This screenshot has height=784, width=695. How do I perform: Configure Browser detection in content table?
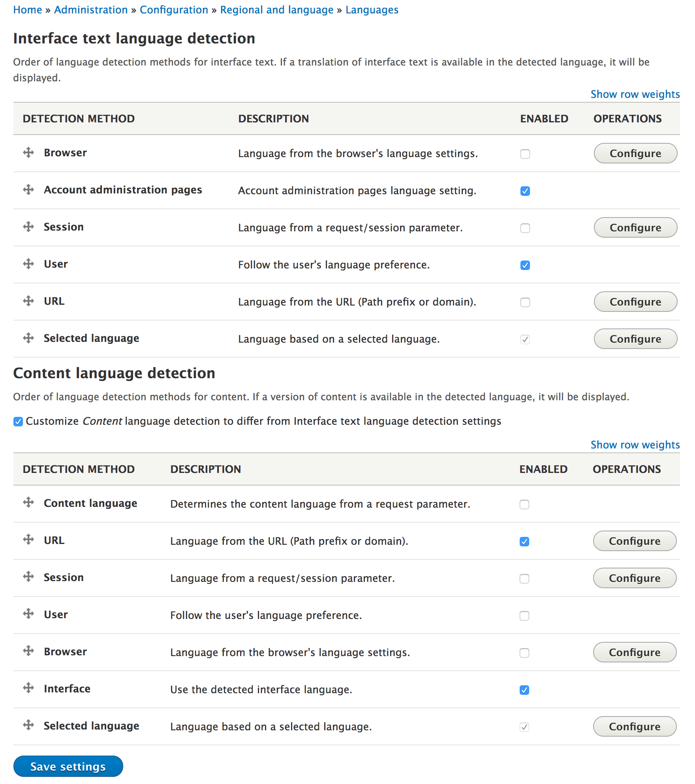click(634, 653)
